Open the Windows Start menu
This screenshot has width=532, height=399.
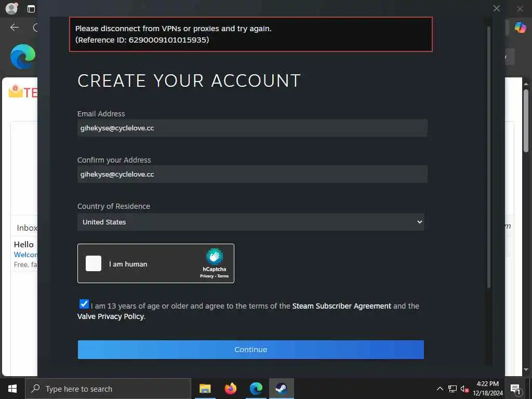click(12, 389)
